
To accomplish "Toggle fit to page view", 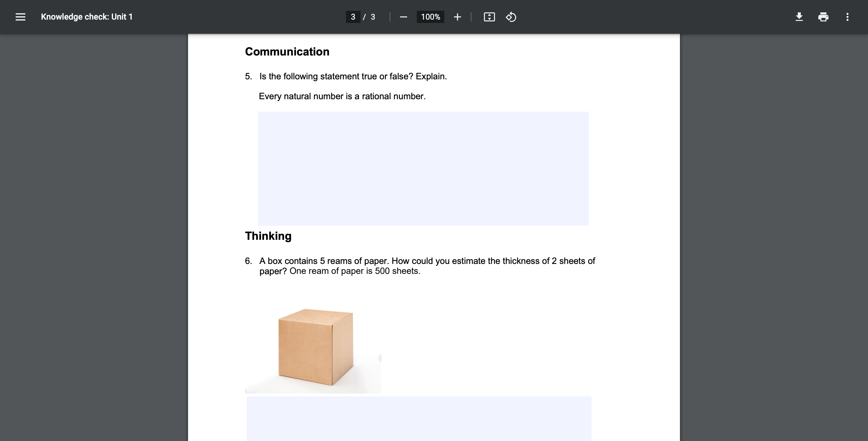I will (489, 17).
